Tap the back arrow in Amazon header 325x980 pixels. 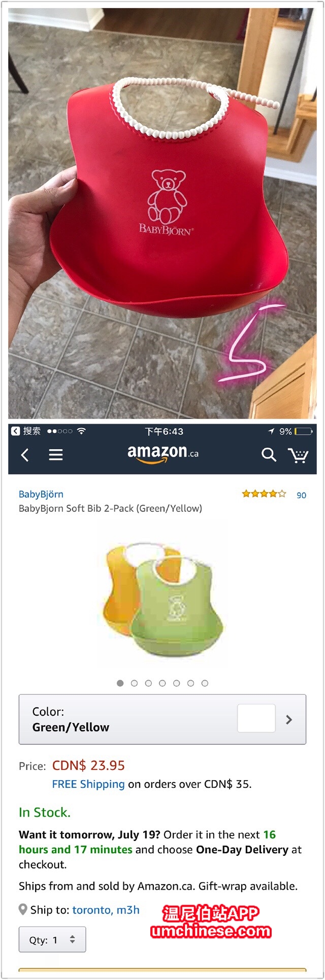point(24,454)
